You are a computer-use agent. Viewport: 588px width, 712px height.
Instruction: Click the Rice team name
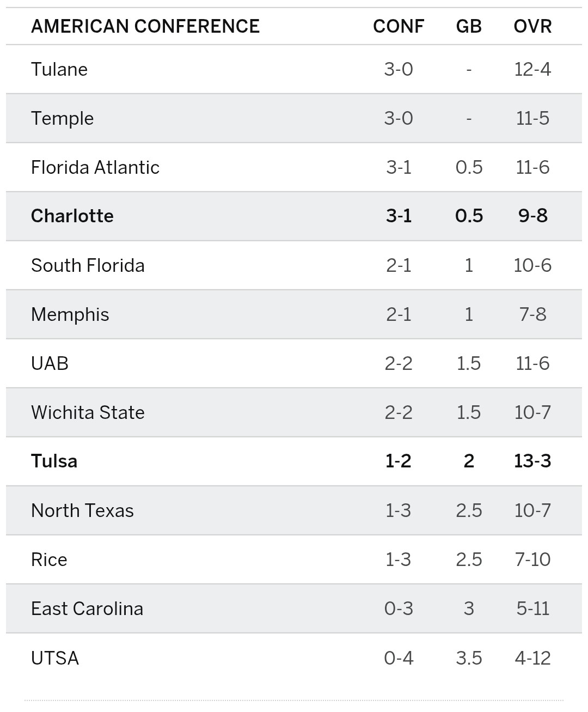click(x=49, y=559)
